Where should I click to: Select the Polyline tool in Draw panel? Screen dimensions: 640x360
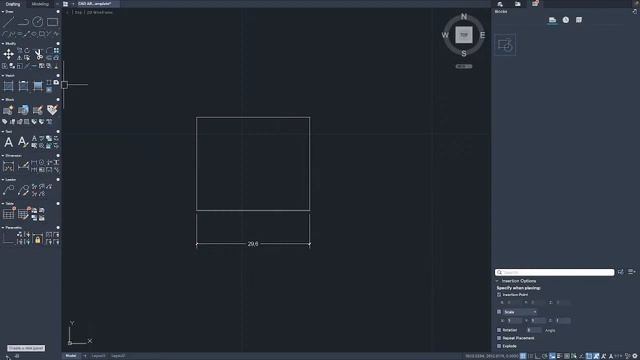[x=23, y=22]
